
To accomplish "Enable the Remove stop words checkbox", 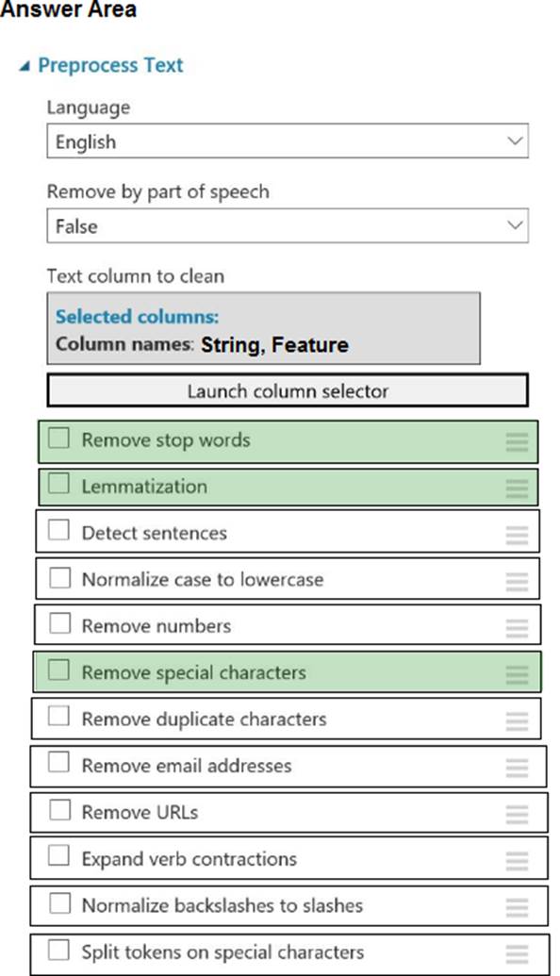I will pos(59,438).
